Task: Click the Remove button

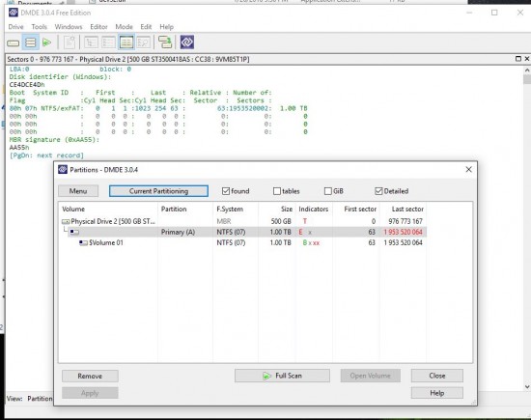Action: 90,376
